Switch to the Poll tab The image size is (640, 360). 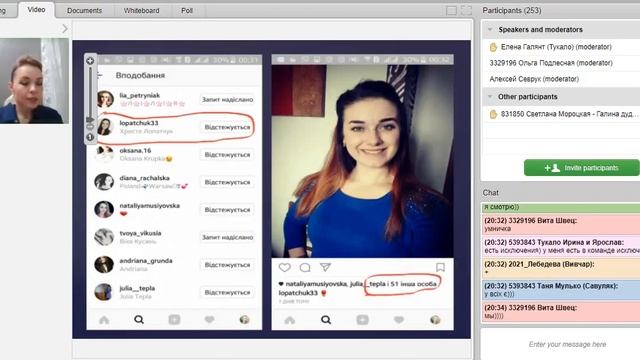[x=187, y=11]
